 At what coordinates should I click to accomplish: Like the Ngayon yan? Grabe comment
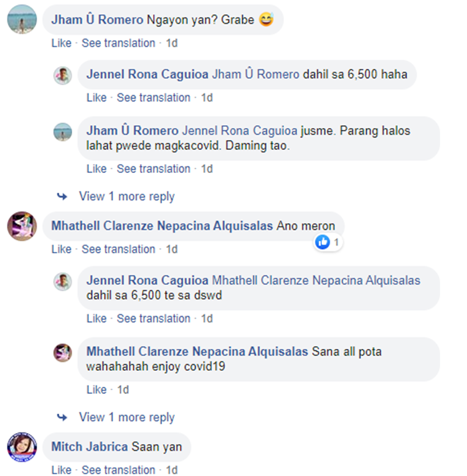[62, 43]
